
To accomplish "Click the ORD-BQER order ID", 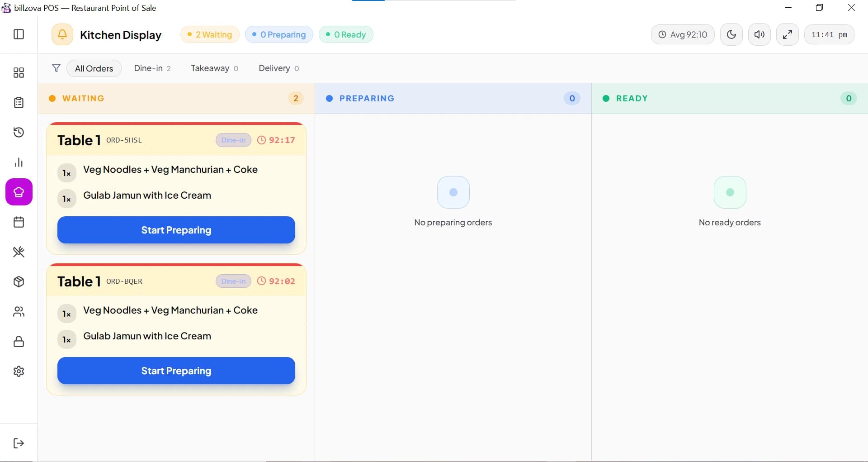I will pos(124,281).
